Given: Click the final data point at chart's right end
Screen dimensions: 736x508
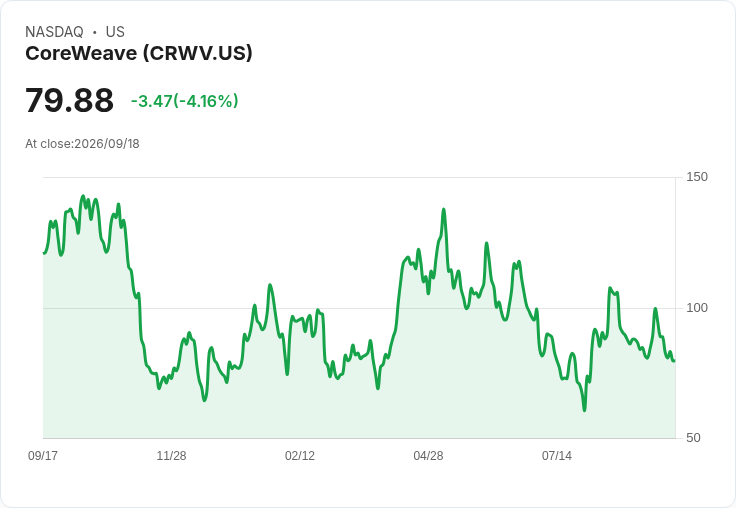Looking at the screenshot, I should point(674,361).
